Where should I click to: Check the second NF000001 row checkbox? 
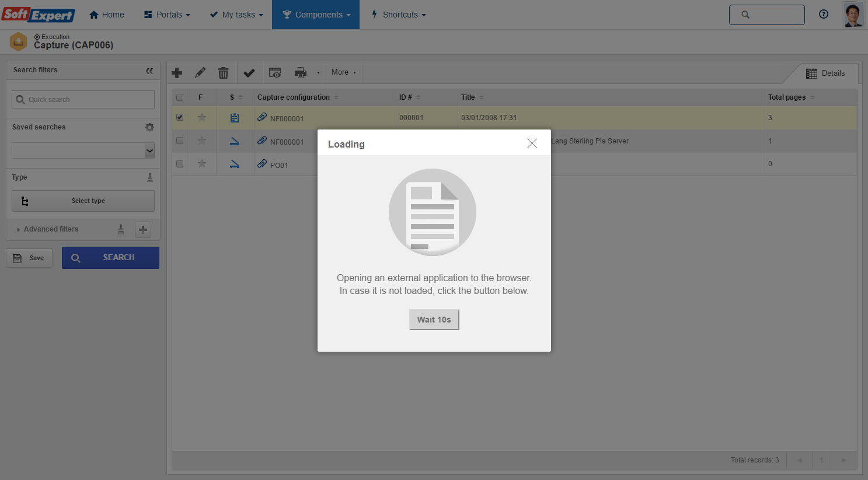pos(180,141)
